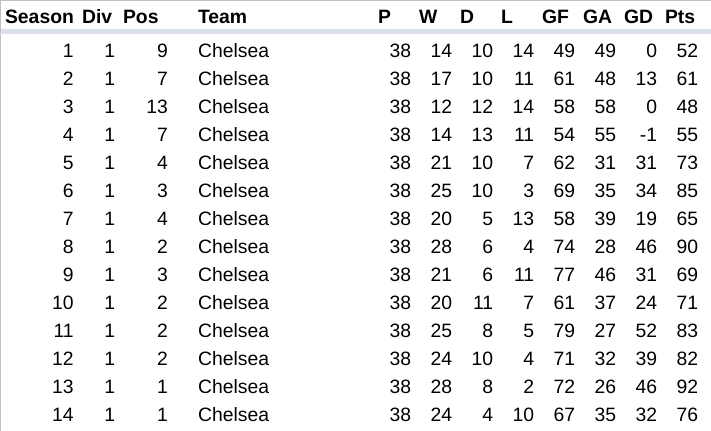Sort by the GF column header

(x=555, y=17)
